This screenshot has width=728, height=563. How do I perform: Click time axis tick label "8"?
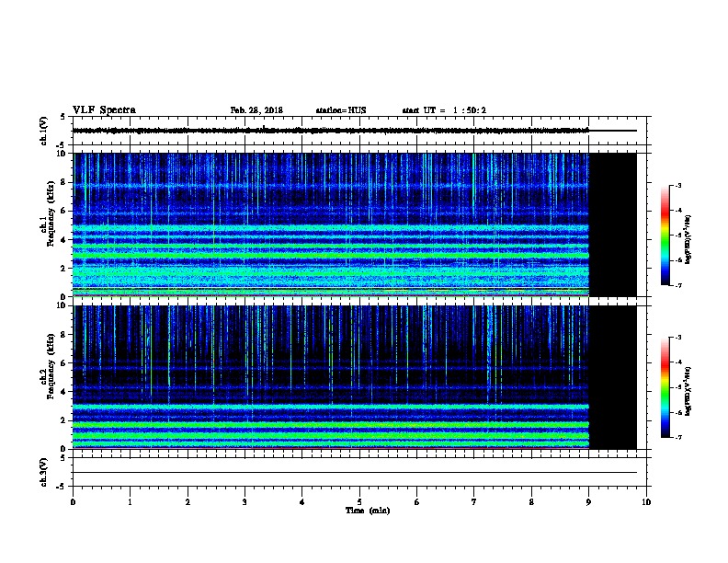pos(531,502)
